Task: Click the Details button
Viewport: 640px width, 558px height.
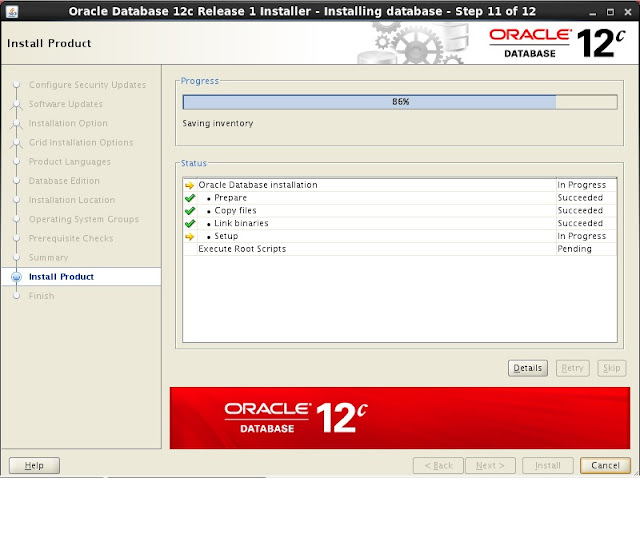Action: pyautogui.click(x=528, y=368)
